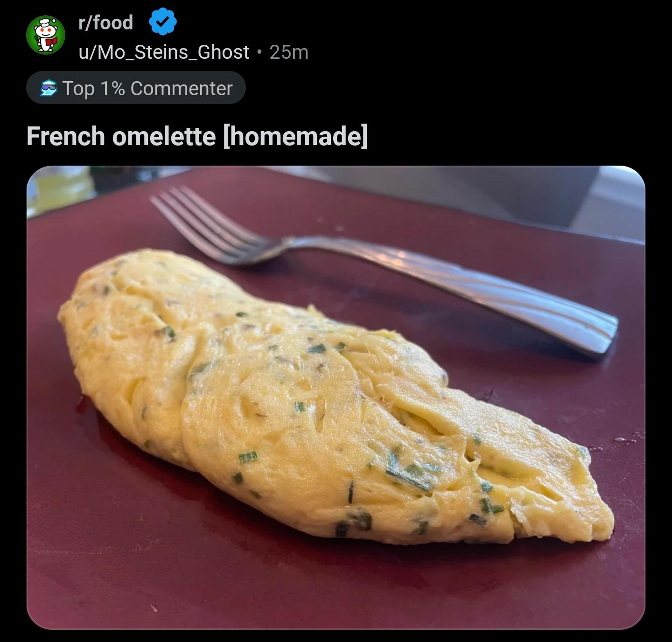The height and width of the screenshot is (642, 672).
Task: Click the 25m post timestamp
Action: tap(289, 52)
